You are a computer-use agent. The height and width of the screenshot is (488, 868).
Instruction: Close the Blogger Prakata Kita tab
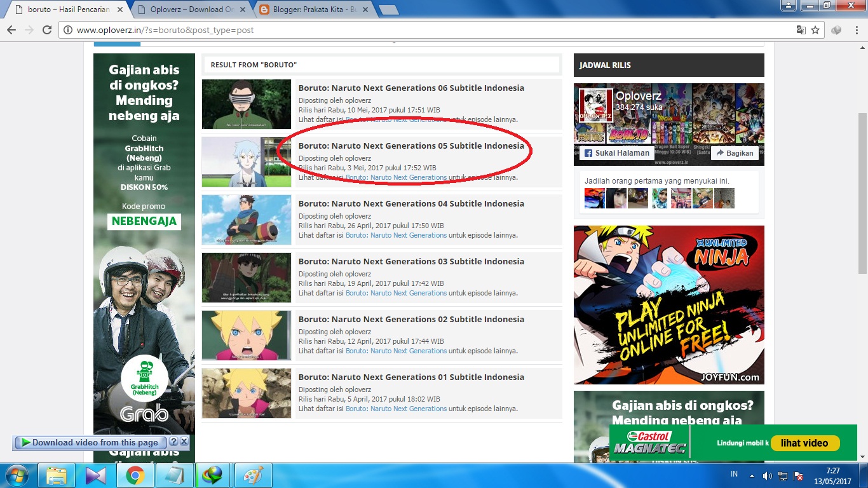(x=365, y=10)
